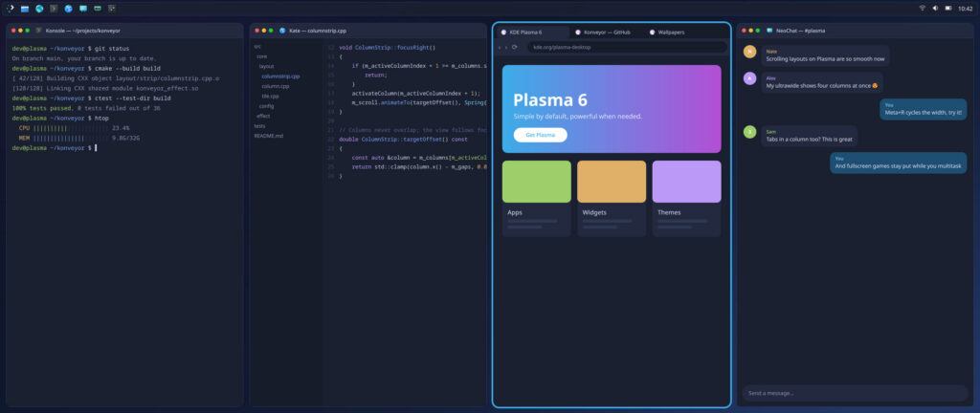
Task: Click the favicon on the KDE Plasma 6 tab
Action: [503, 32]
